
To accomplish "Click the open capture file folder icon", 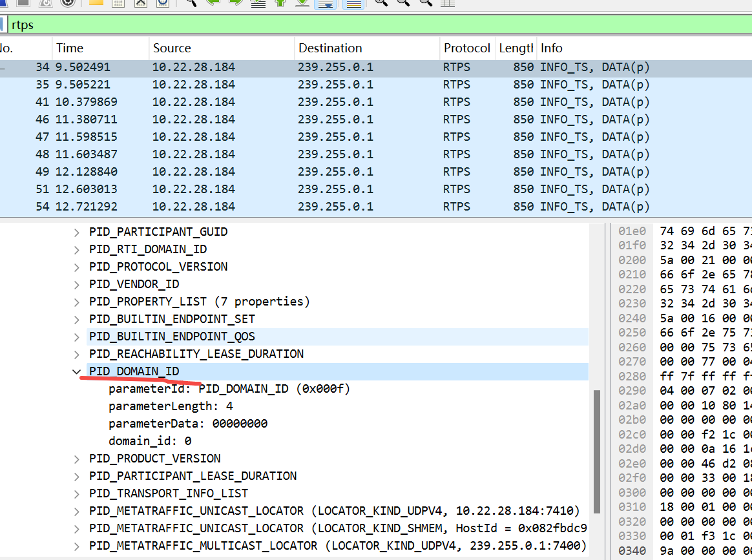I will pos(96,3).
